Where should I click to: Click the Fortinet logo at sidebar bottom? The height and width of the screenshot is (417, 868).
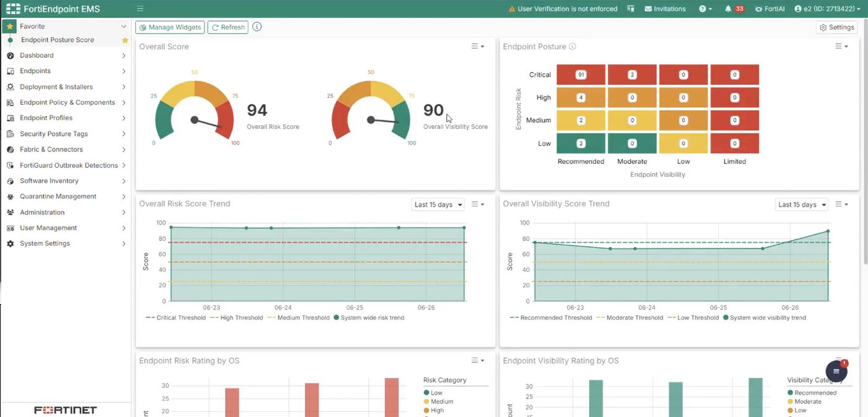65,410
